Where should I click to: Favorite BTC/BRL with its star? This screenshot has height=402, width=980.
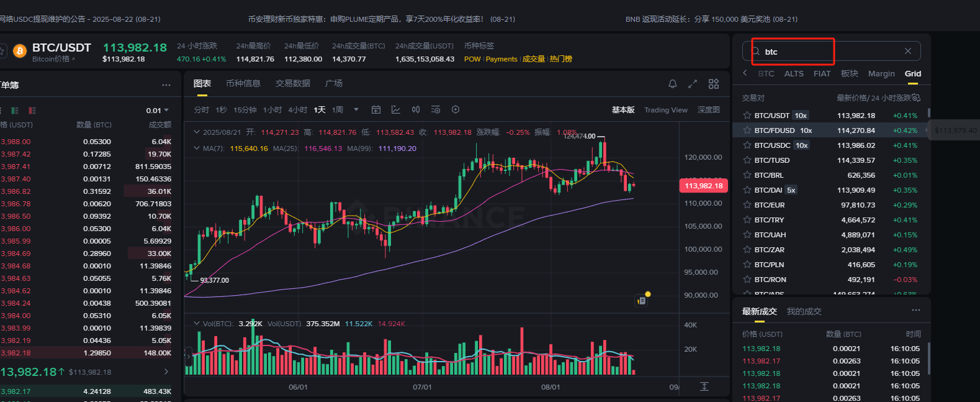pos(747,175)
